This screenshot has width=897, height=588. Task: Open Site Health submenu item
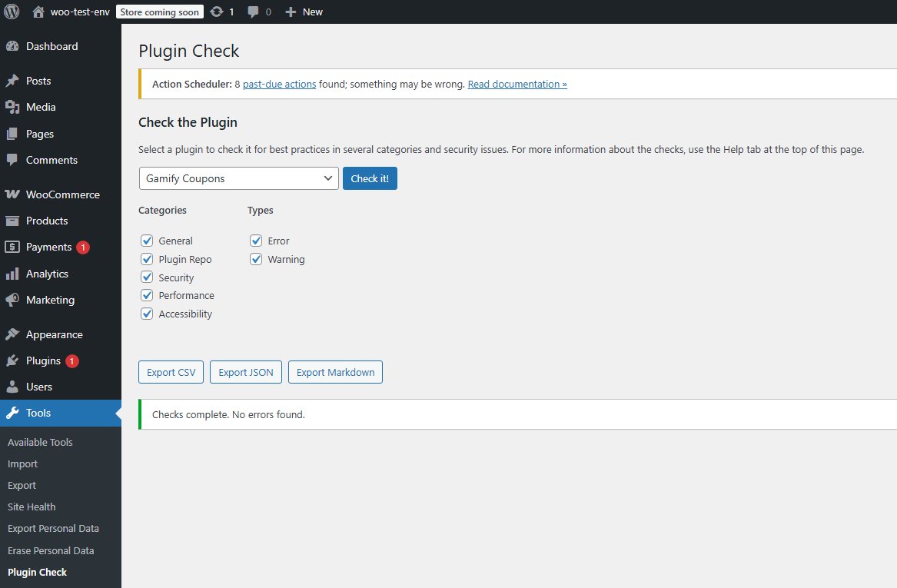(32, 507)
